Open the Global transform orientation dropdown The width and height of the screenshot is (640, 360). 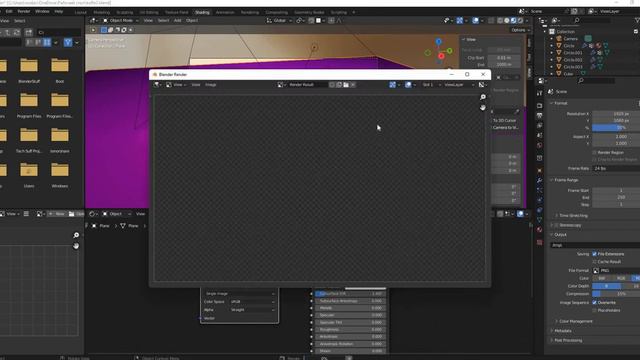click(x=279, y=20)
